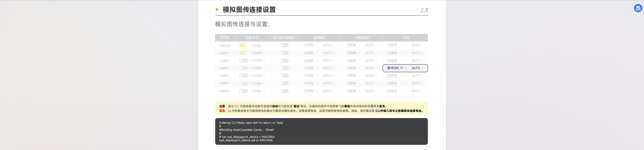Turn on UART3 serial receiver toggle

pos(284,68)
